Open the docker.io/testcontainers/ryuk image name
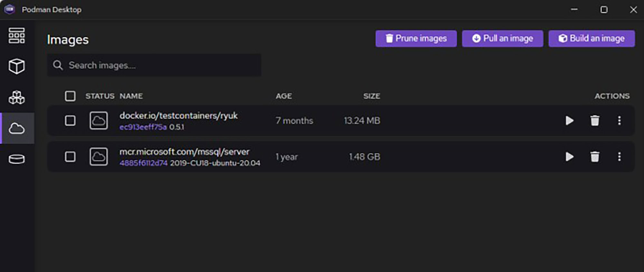The height and width of the screenshot is (272, 644). [178, 116]
